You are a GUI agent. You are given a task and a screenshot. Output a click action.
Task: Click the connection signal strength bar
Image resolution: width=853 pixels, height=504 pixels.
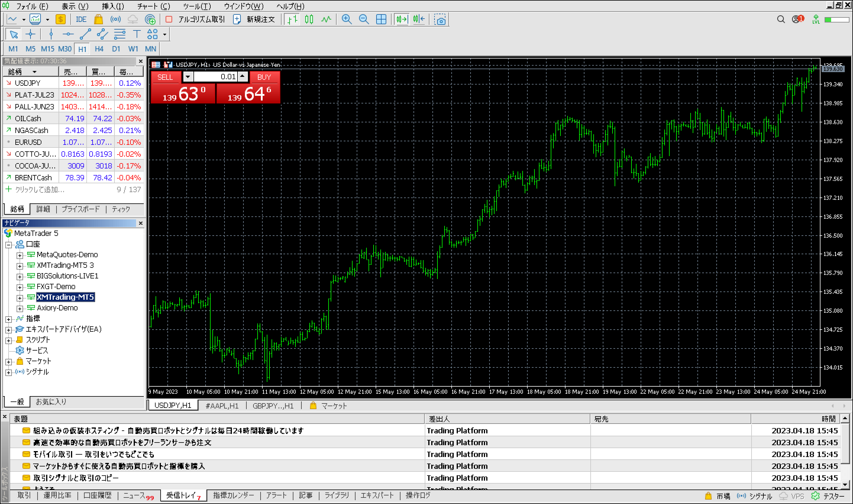(837, 20)
